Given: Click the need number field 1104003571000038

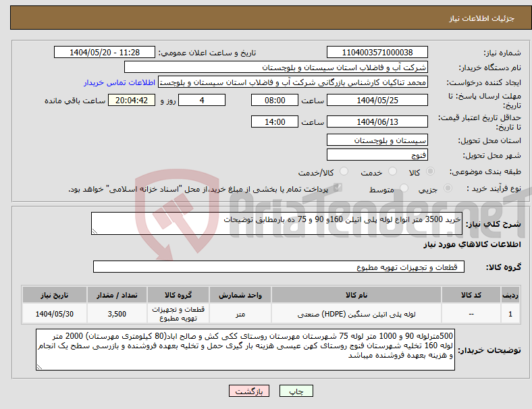Looking at the screenshot, I should [x=377, y=52].
